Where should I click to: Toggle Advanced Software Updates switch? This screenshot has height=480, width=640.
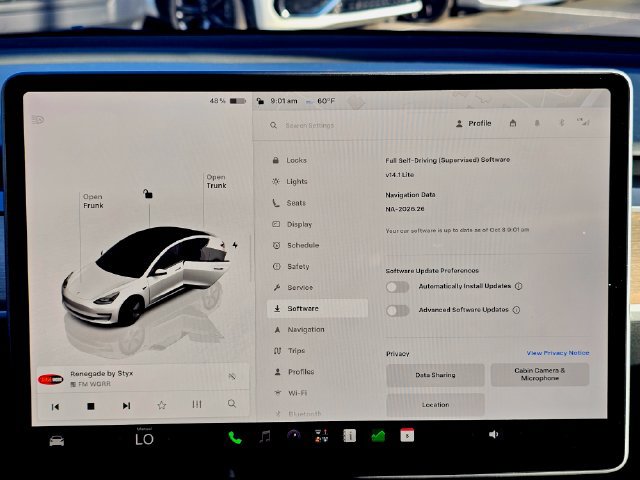[398, 311]
